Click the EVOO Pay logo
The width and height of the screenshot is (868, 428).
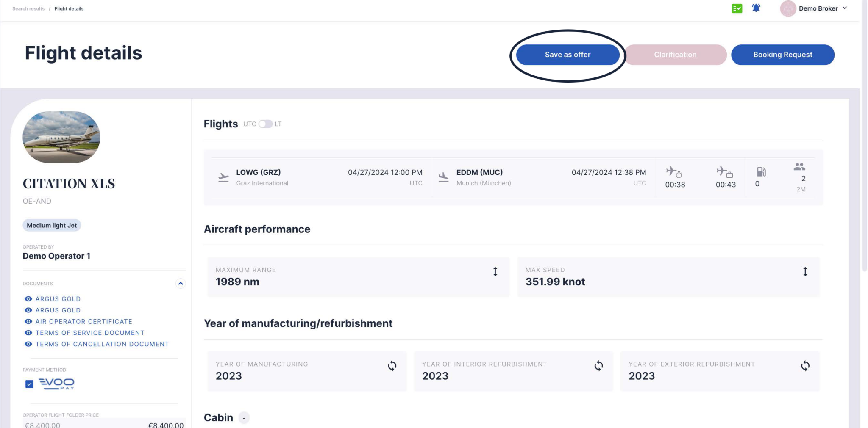click(56, 384)
